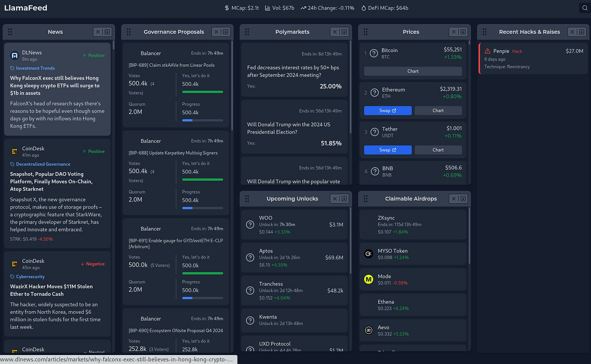The image size is (591, 364).
Task: Open the Snapshot DAO voting article
Action: [52, 181]
